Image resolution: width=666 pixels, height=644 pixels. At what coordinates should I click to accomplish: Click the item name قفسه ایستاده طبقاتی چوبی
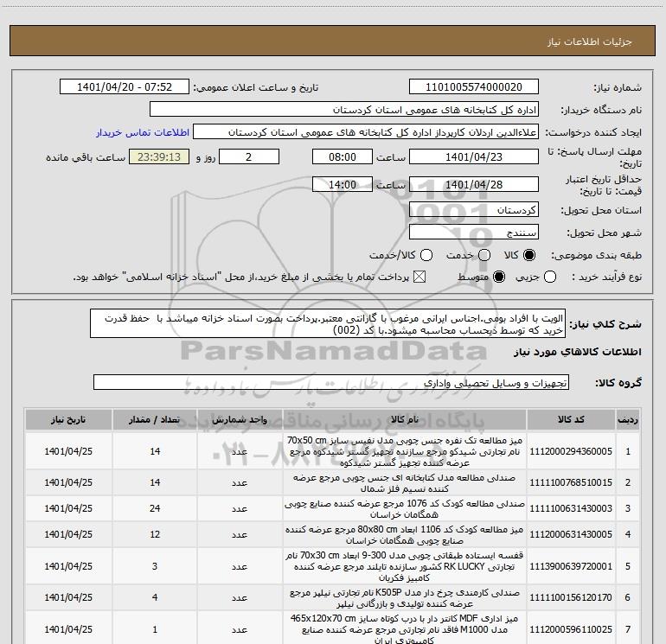pyautogui.click(x=405, y=566)
